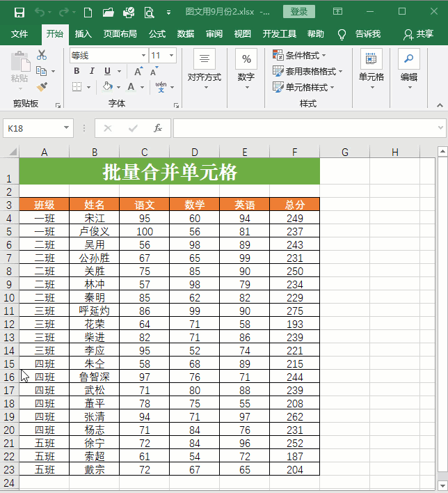Switch to the 插入 tab
448x493 pixels.
click(x=83, y=34)
